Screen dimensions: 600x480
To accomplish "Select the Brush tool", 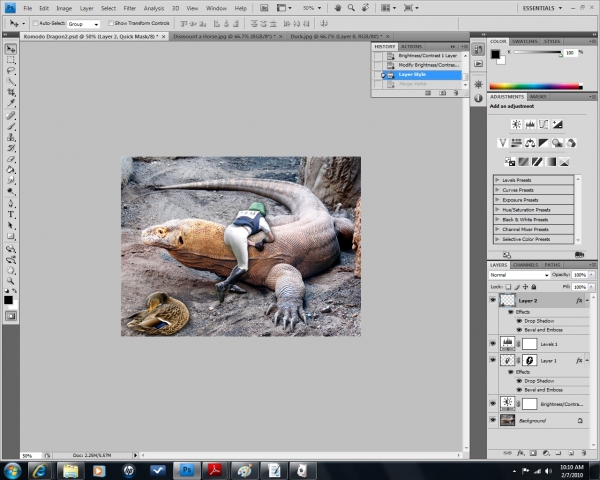I will click(x=11, y=126).
